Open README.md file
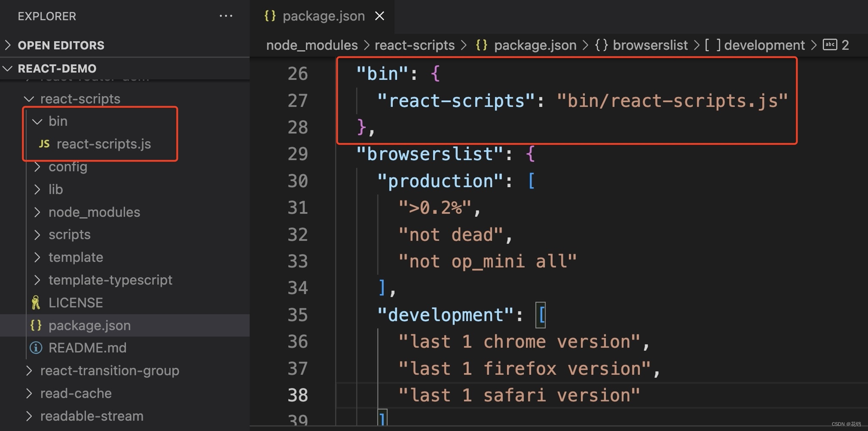This screenshot has width=868, height=431. click(x=125, y=348)
